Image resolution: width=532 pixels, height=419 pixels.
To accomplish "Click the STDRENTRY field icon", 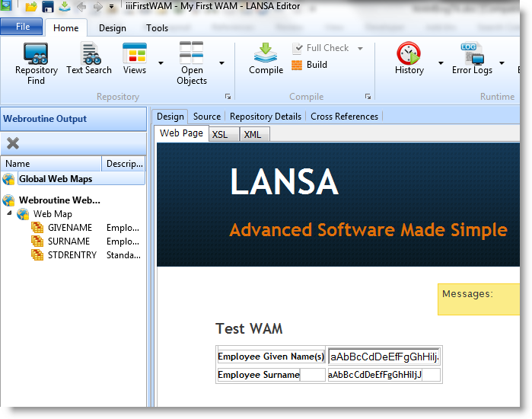I will click(x=37, y=255).
